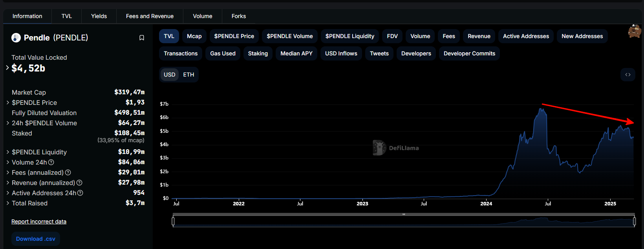Adjust left handle of chart range slider
Viewport: 644px width, 249px height.
coord(173,222)
